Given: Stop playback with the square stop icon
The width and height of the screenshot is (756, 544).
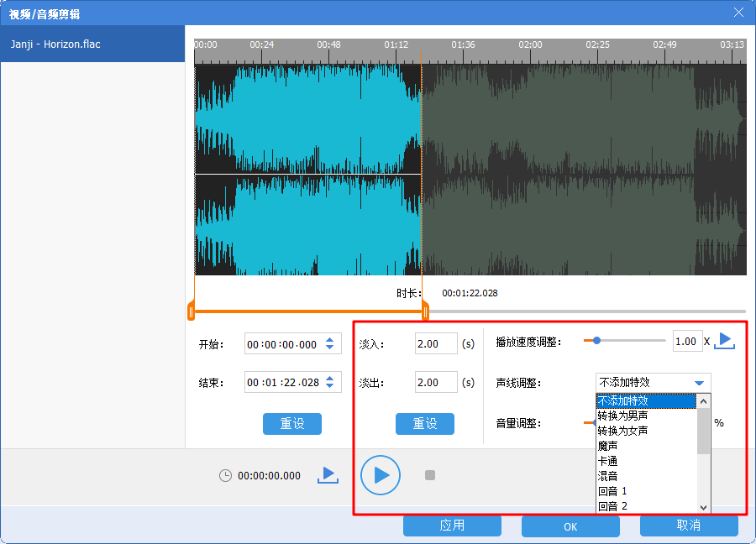Looking at the screenshot, I should pyautogui.click(x=430, y=475).
